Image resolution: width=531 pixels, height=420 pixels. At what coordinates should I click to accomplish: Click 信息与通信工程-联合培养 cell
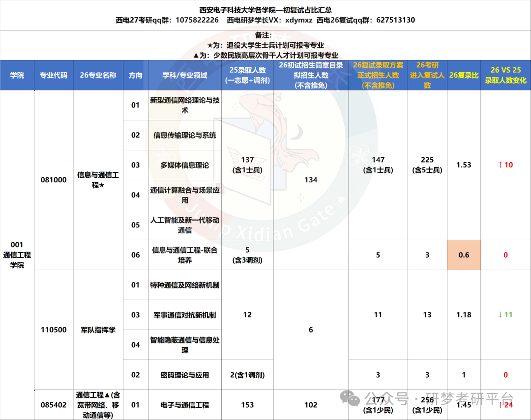(184, 255)
